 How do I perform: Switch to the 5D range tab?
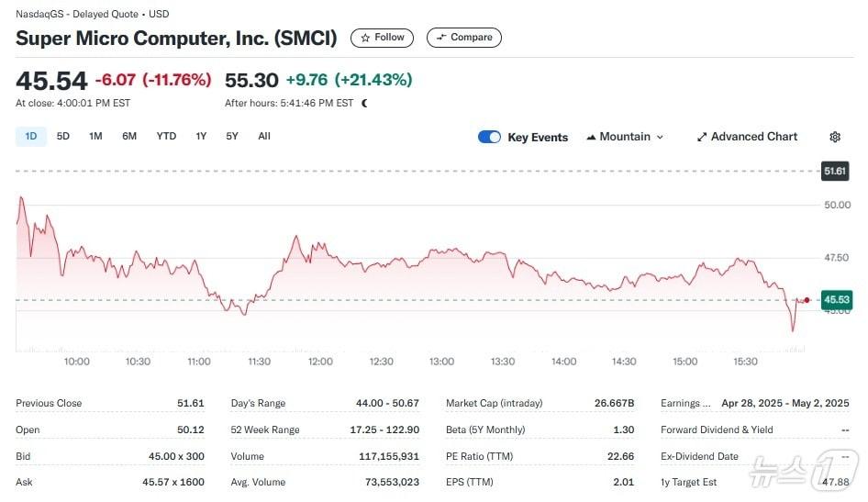[63, 136]
